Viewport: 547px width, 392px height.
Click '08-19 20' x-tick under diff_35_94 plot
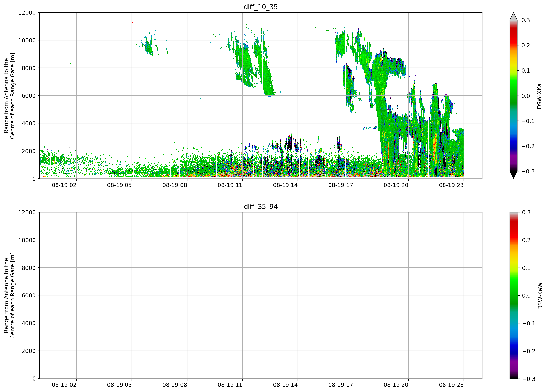(x=396, y=385)
